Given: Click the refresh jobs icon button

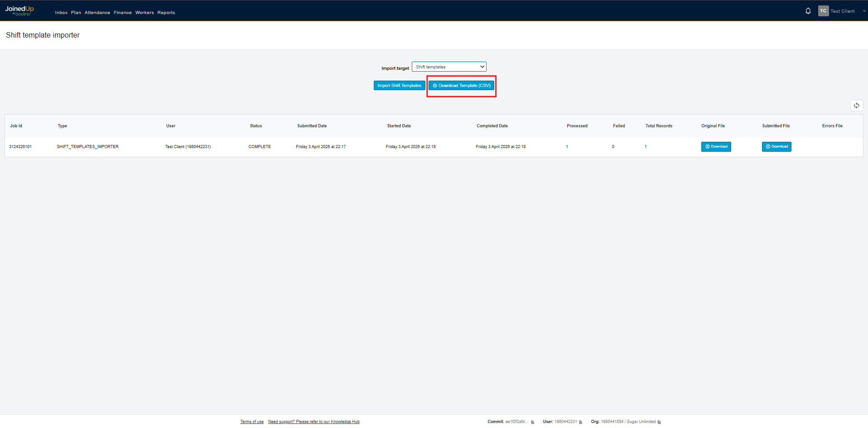Looking at the screenshot, I should point(856,106).
